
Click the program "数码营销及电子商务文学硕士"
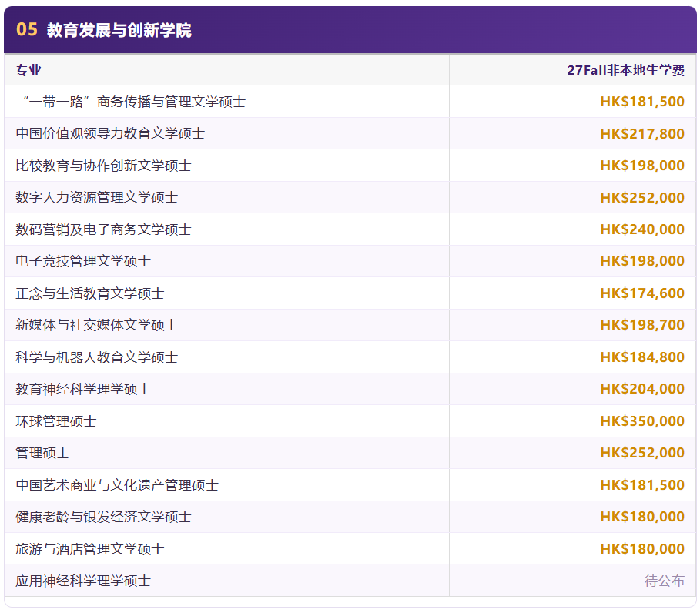[x=103, y=229]
